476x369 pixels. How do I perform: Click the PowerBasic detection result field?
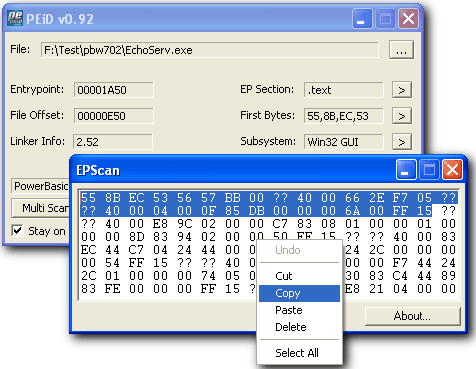pos(41,186)
